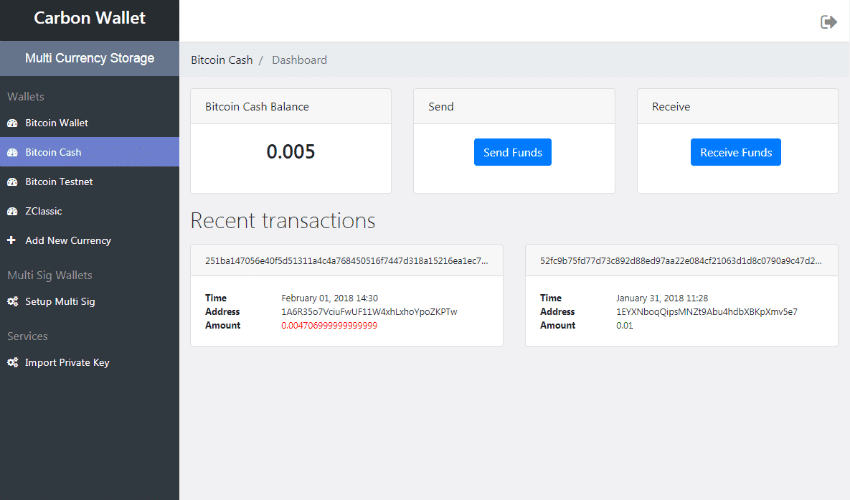850x500 pixels.
Task: Click the Carbon Wallet title
Action: coord(89,18)
